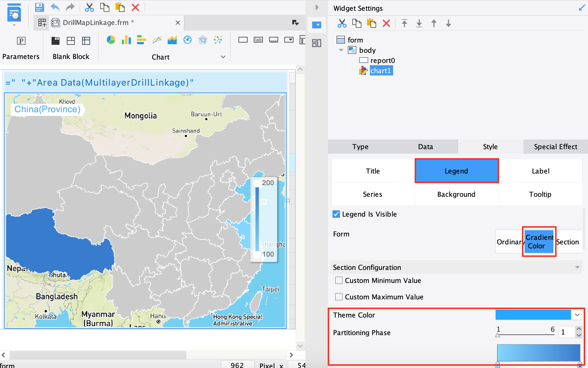This screenshot has width=588, height=368.
Task: Click the main toolbar Cut scissors icon
Action: 89,7
